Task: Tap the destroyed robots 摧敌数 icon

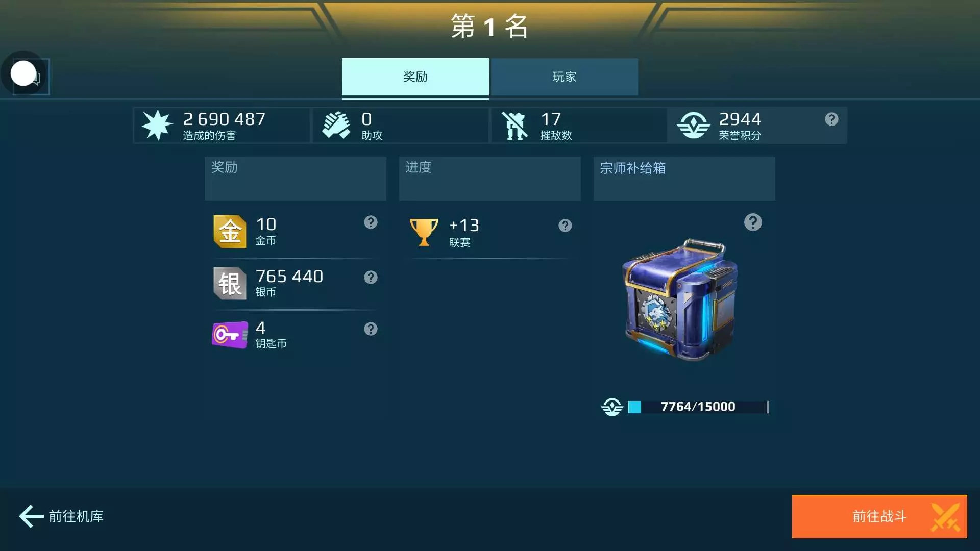Action: tap(514, 126)
